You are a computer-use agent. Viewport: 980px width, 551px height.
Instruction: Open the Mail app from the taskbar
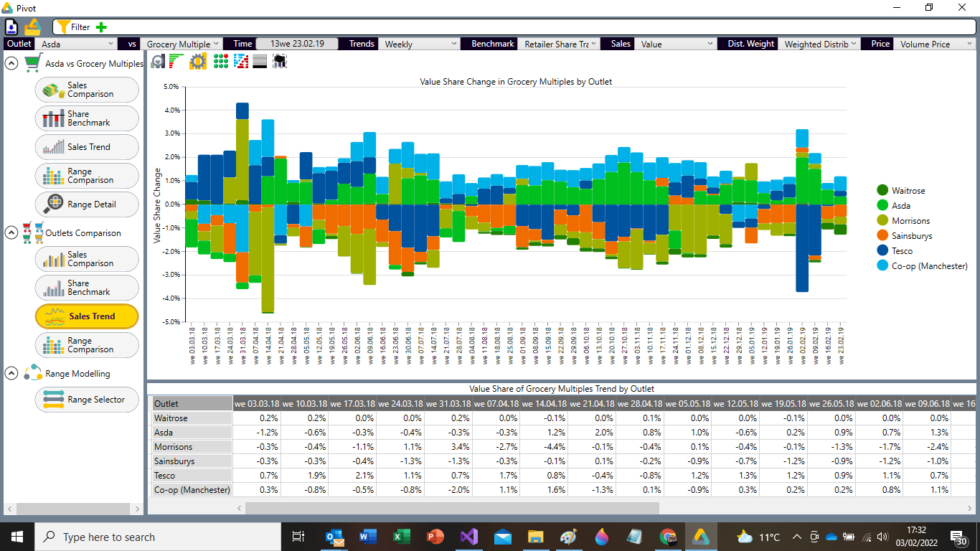click(503, 537)
